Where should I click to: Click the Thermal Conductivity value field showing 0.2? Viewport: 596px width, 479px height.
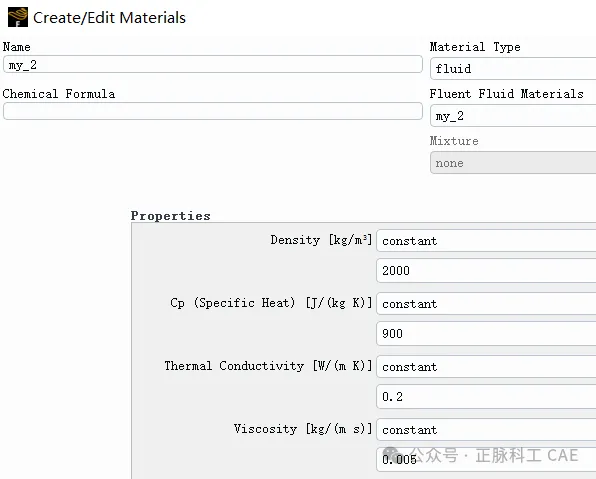click(486, 397)
